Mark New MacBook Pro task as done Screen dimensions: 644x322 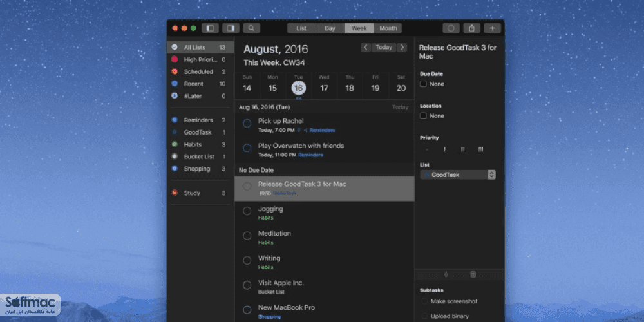(x=247, y=310)
